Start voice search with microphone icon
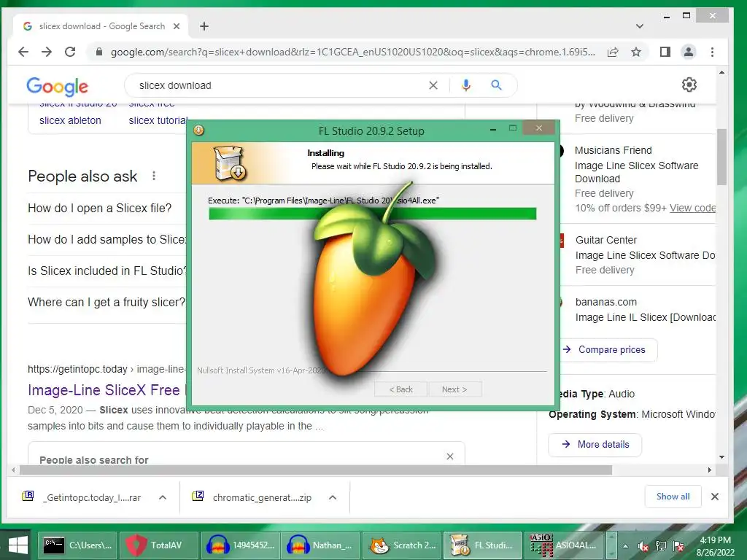The width and height of the screenshot is (747, 560). coord(466,85)
